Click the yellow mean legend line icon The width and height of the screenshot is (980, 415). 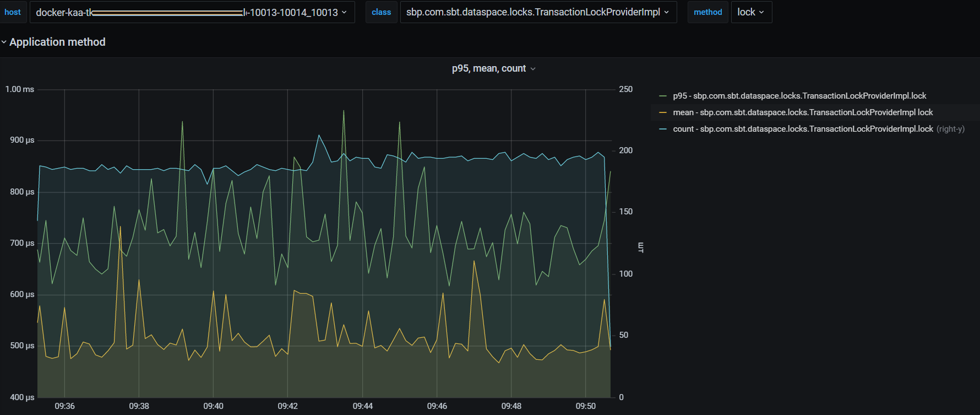(x=663, y=112)
